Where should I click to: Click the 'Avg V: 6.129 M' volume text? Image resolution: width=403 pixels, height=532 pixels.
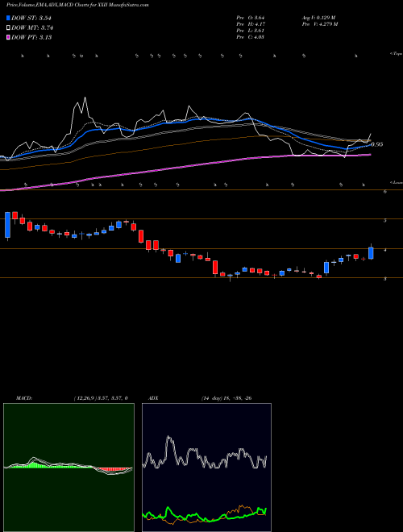click(318, 18)
